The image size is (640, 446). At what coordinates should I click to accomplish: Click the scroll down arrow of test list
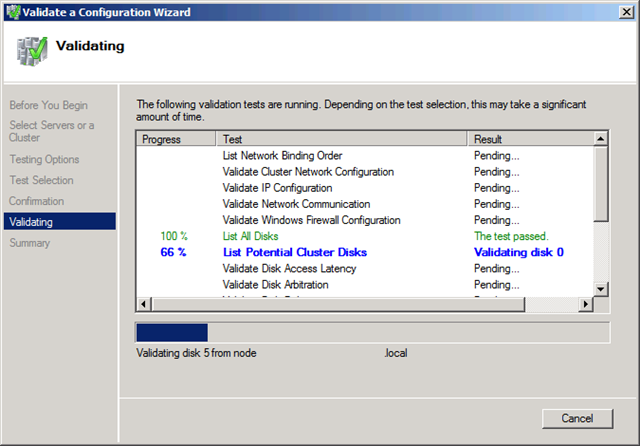[x=600, y=289]
